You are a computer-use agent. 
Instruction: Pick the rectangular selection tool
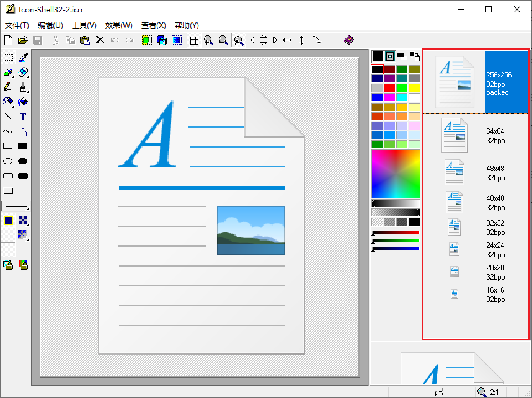(x=8, y=58)
